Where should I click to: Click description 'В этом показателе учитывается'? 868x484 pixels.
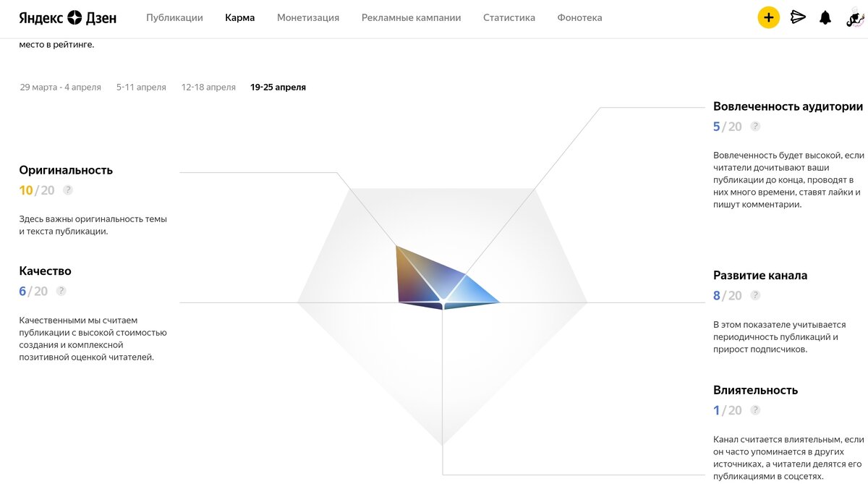coord(780,337)
